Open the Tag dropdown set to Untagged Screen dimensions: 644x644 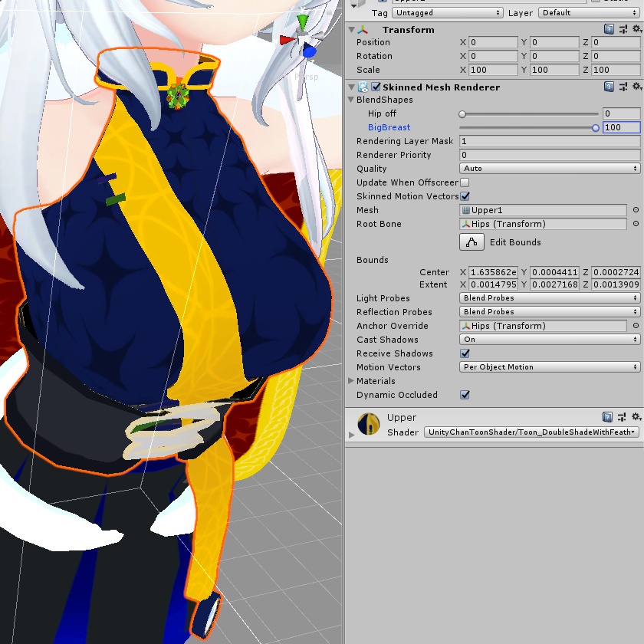point(447,13)
